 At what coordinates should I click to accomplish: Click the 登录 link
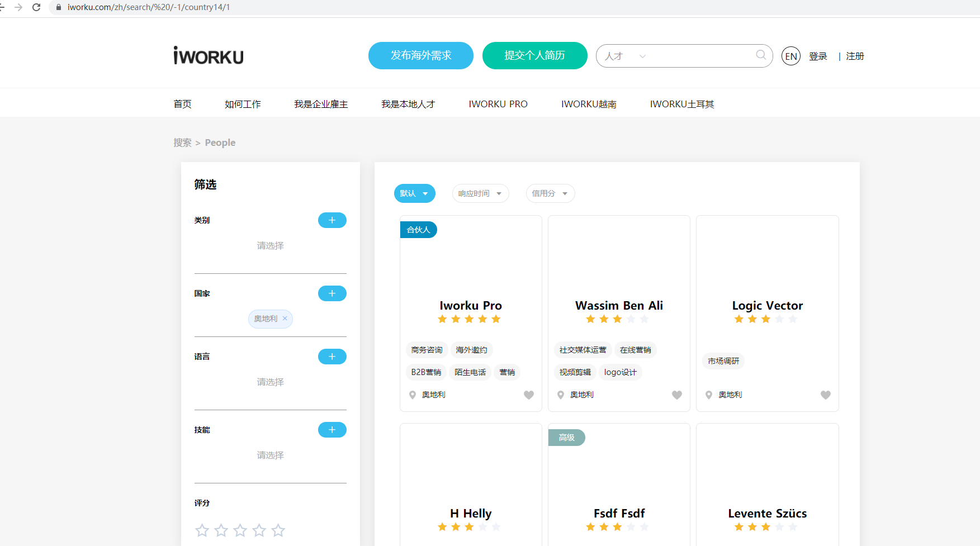pyautogui.click(x=818, y=56)
